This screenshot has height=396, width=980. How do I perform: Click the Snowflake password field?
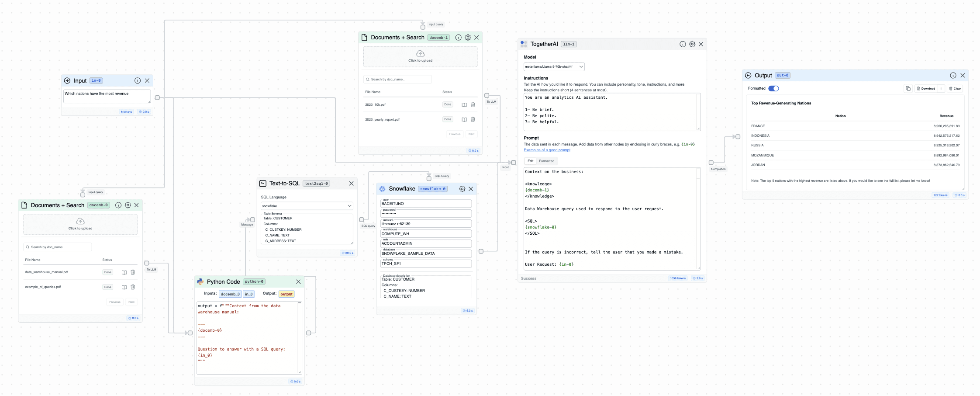point(426,214)
